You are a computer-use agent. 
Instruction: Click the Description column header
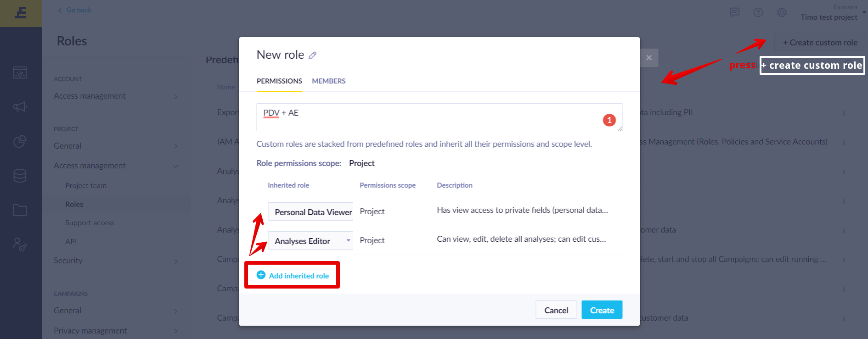(x=455, y=185)
